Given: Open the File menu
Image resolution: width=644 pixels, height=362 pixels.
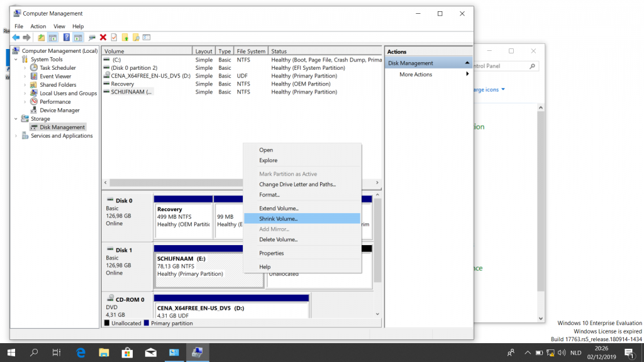Looking at the screenshot, I should coord(19,26).
